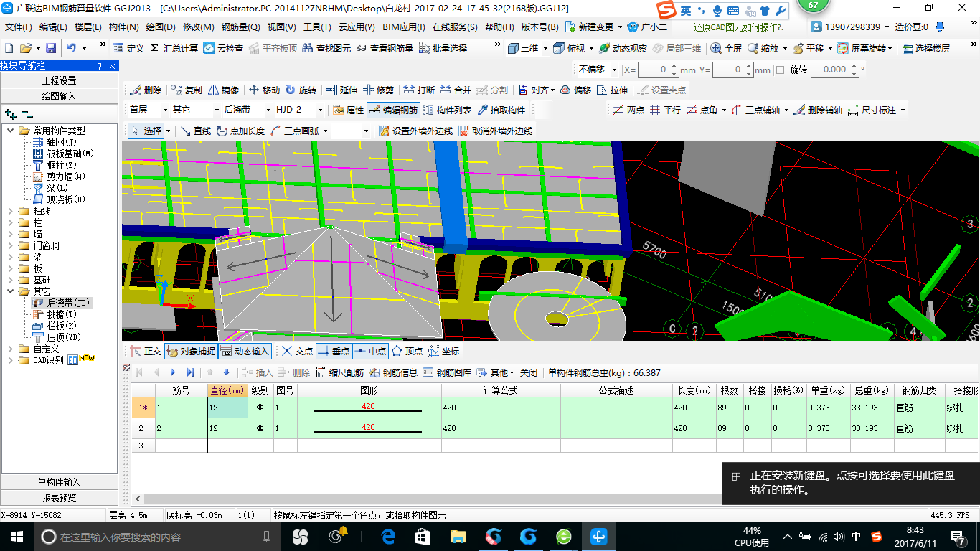Viewport: 980px width, 551px height.
Task: Click 汇总计算 summary calculation
Action: tap(174, 48)
